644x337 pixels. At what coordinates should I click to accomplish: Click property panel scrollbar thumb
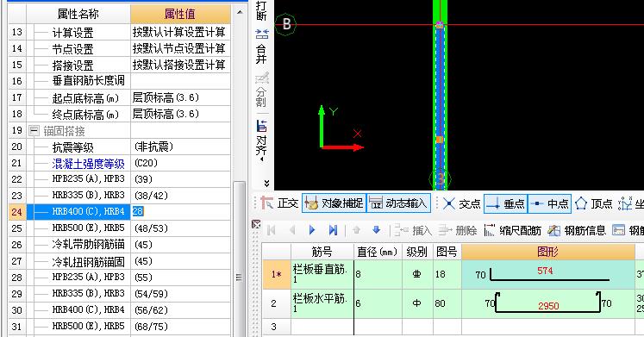pyautogui.click(x=239, y=259)
